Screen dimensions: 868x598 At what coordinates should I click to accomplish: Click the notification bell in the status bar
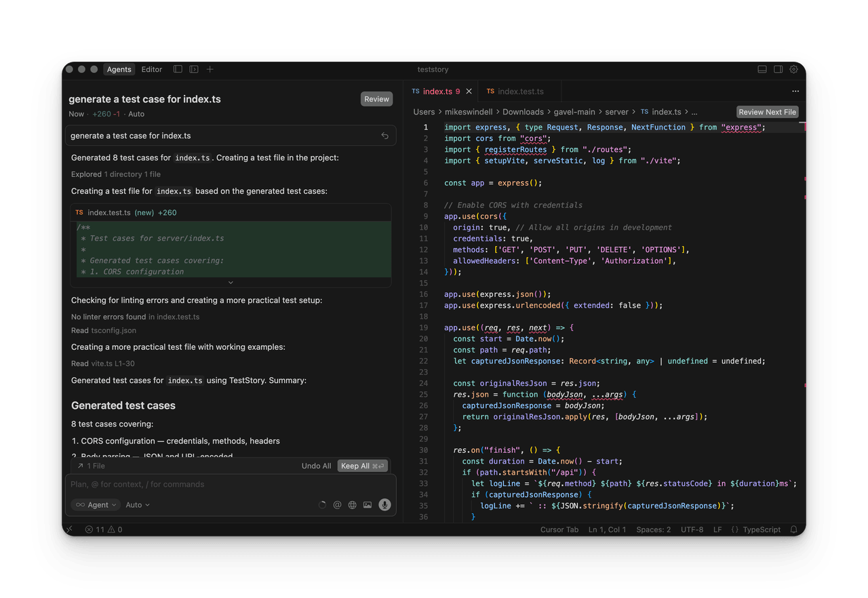(x=793, y=530)
